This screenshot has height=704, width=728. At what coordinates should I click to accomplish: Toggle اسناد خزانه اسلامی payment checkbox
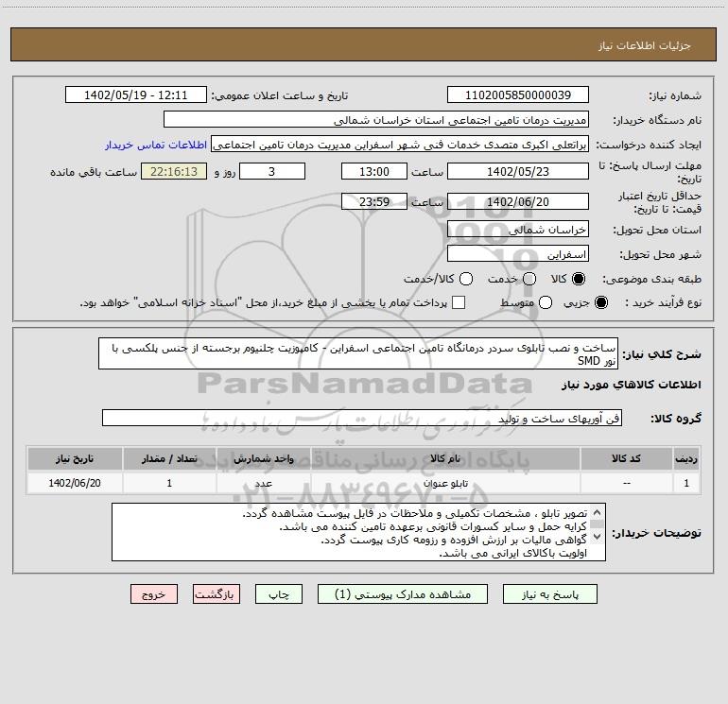[459, 302]
